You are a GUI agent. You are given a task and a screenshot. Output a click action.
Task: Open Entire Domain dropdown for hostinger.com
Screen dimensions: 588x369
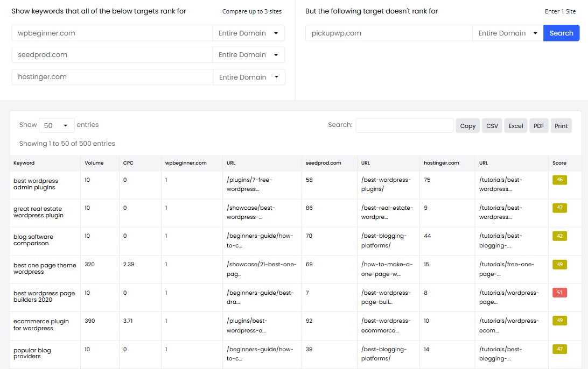tap(249, 77)
